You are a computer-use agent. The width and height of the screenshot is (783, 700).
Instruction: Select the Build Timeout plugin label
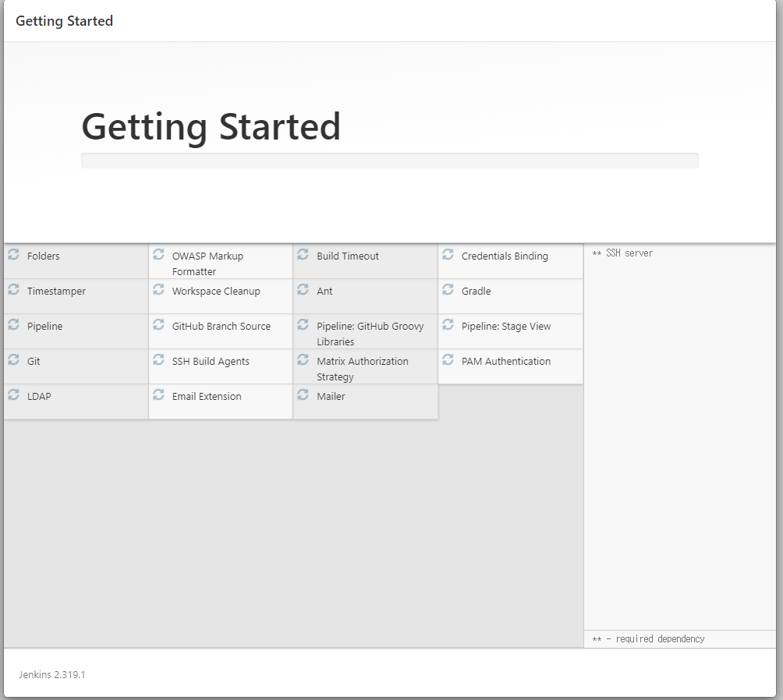coord(348,256)
